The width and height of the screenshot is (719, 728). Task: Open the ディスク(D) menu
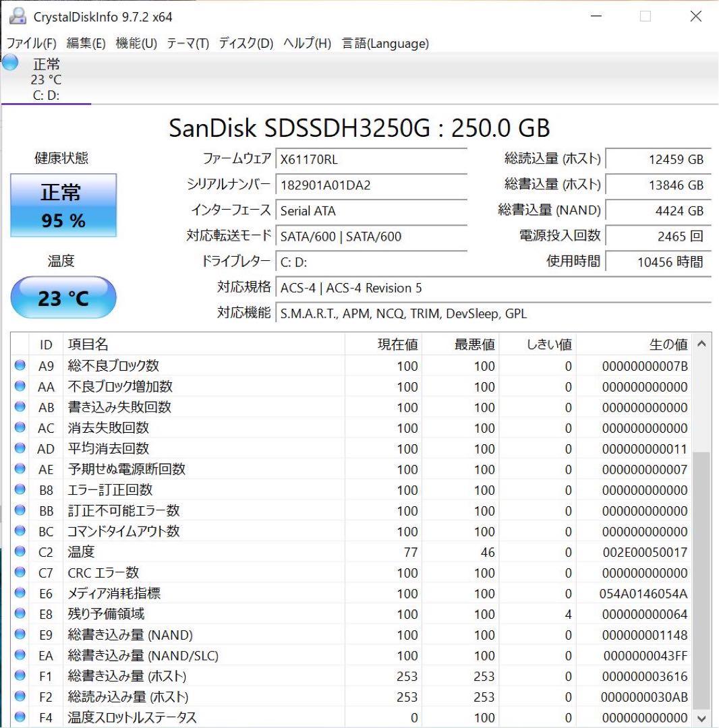243,43
